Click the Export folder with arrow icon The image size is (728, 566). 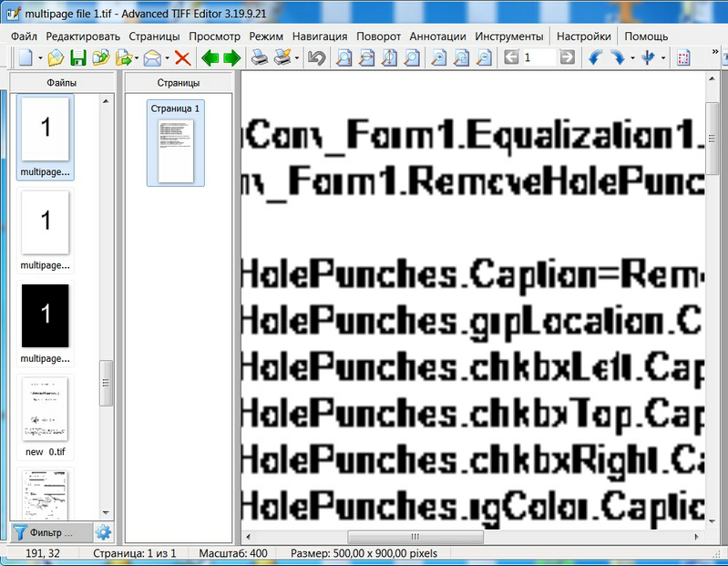(124, 58)
